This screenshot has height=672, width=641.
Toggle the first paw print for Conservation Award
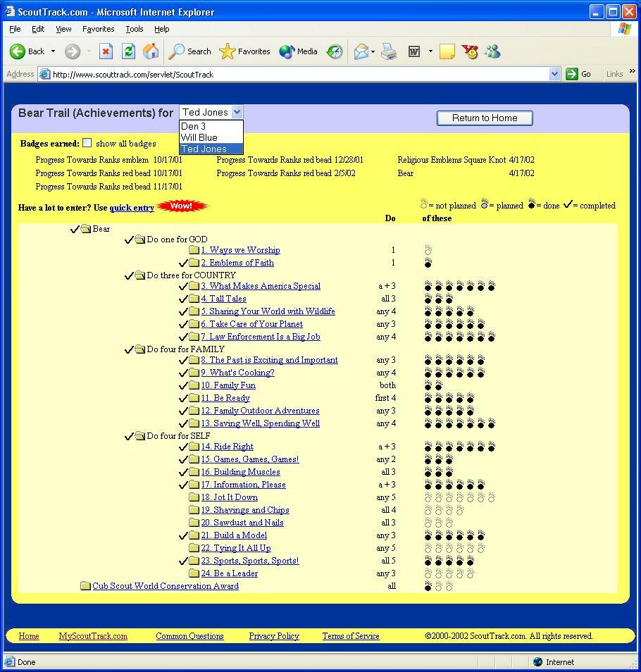pyautogui.click(x=428, y=586)
